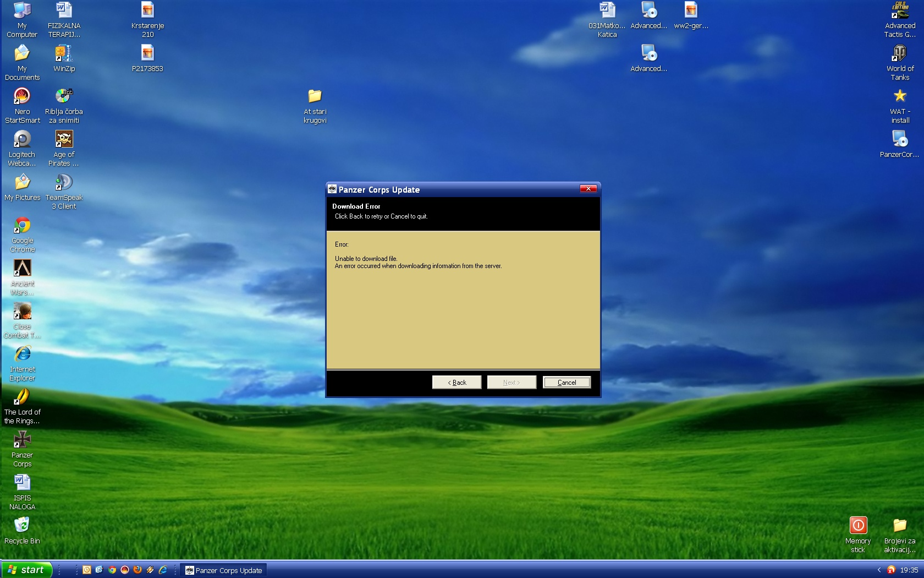This screenshot has height=578, width=924.
Task: Select Brojevi za aktivacij folder
Action: (x=900, y=535)
